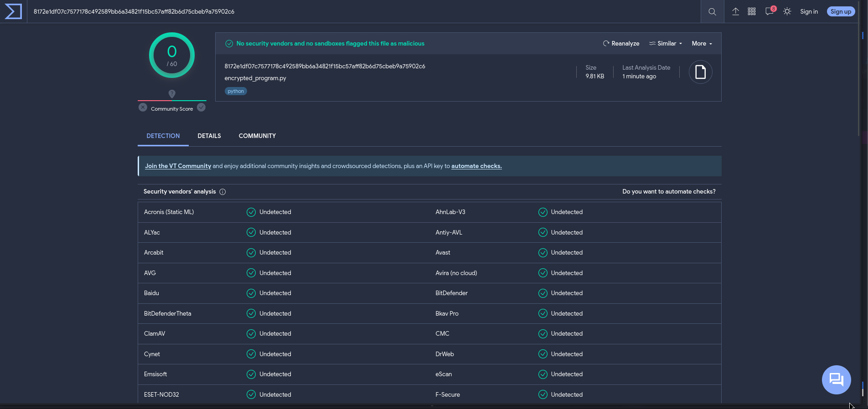868x409 pixels.
Task: Expand the Similar dropdown
Action: (x=666, y=44)
